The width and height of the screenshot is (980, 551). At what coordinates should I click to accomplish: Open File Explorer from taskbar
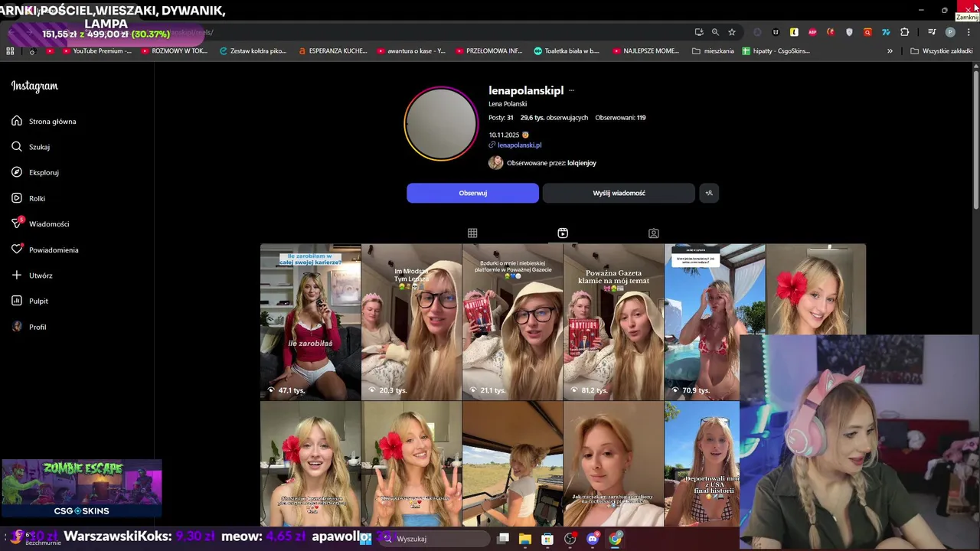pos(525,539)
